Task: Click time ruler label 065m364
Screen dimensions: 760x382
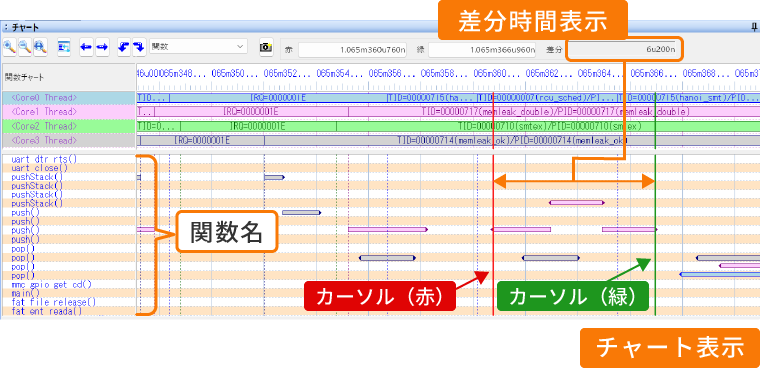Action: [601, 74]
